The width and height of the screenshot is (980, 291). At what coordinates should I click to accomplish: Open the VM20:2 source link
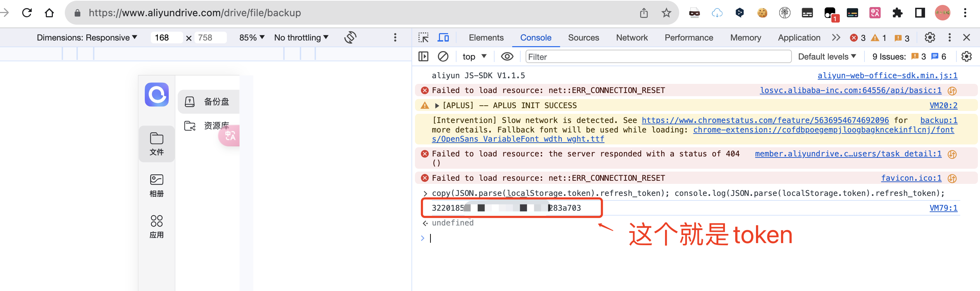coord(943,105)
